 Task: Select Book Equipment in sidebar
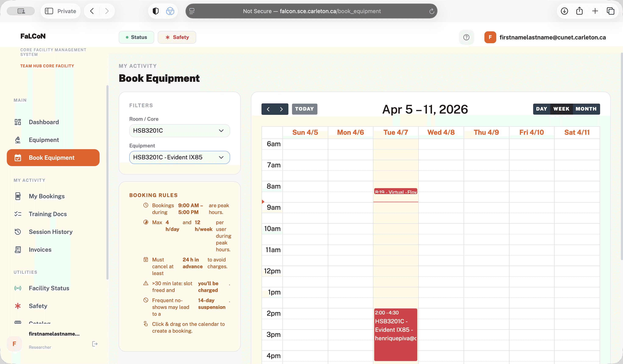pyautogui.click(x=53, y=157)
